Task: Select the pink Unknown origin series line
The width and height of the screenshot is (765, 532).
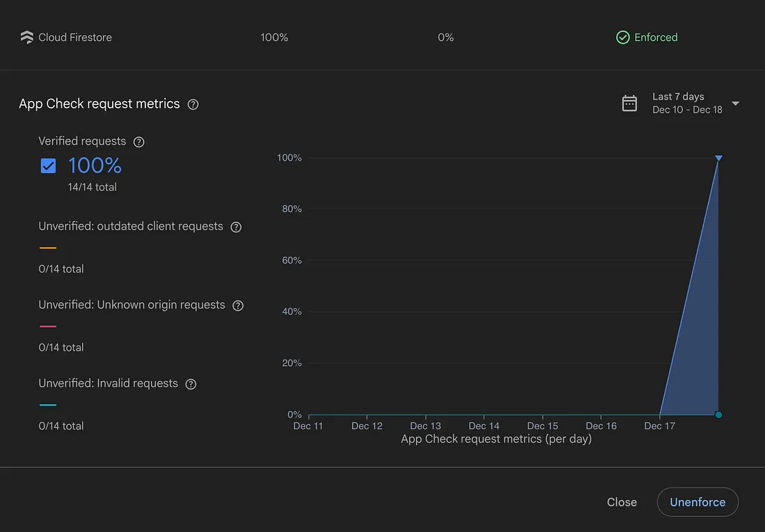Action: (x=48, y=327)
